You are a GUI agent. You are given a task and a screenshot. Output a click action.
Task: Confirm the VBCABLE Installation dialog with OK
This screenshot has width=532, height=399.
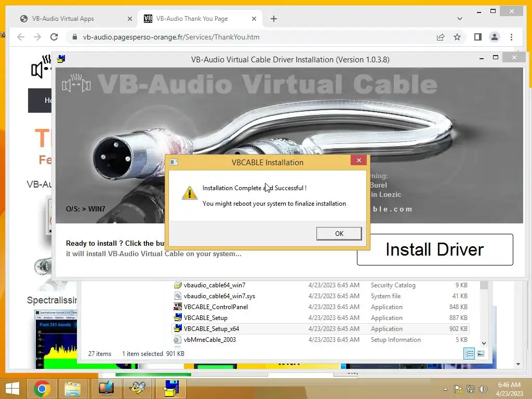(339, 233)
